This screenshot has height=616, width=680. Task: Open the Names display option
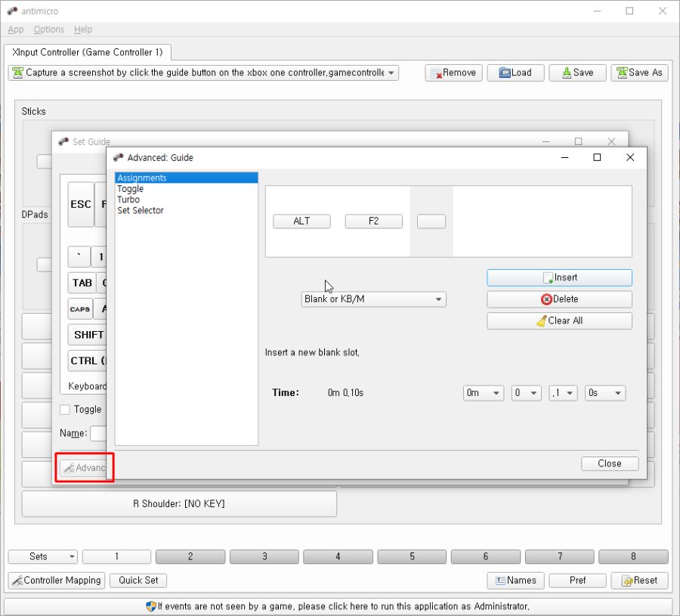(516, 580)
